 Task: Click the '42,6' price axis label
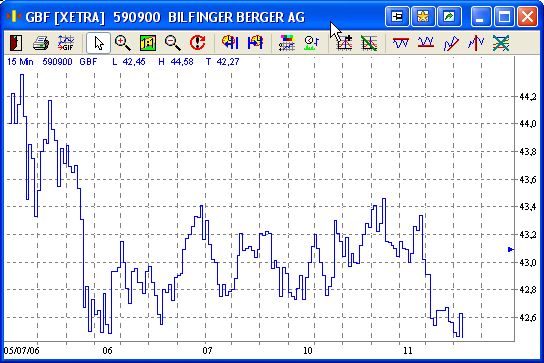(x=528, y=318)
